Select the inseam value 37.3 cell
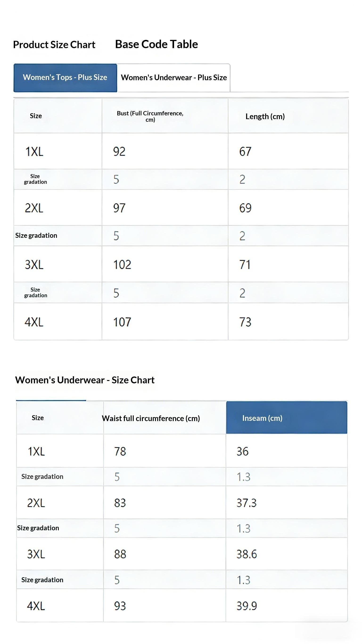Screen dimensions: 362x644 tap(247, 503)
